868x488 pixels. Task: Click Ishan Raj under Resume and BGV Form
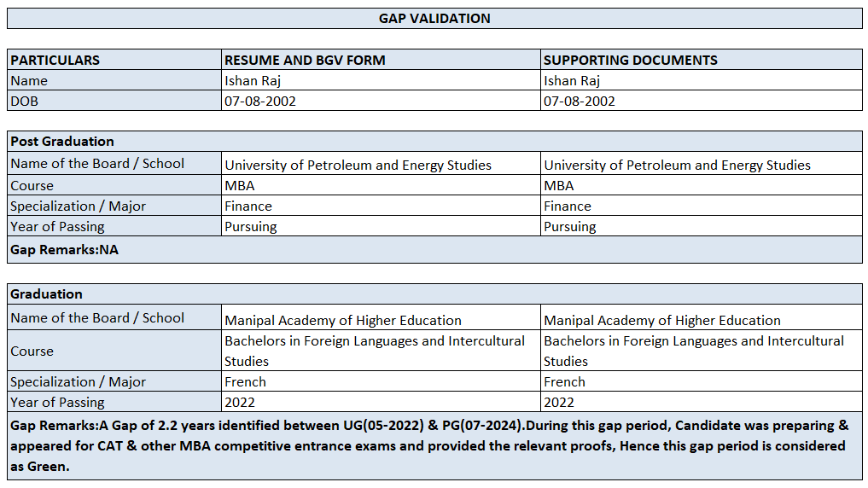coord(381,80)
